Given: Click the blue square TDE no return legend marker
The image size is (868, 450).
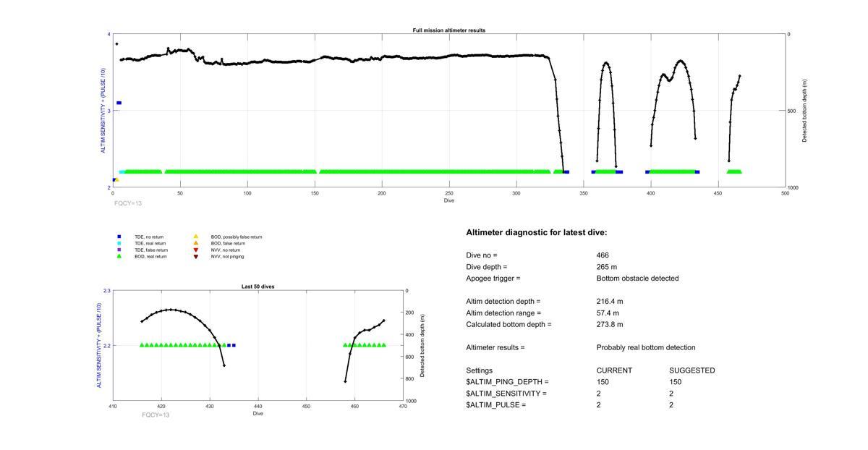Looking at the screenshot, I should pos(119,237).
